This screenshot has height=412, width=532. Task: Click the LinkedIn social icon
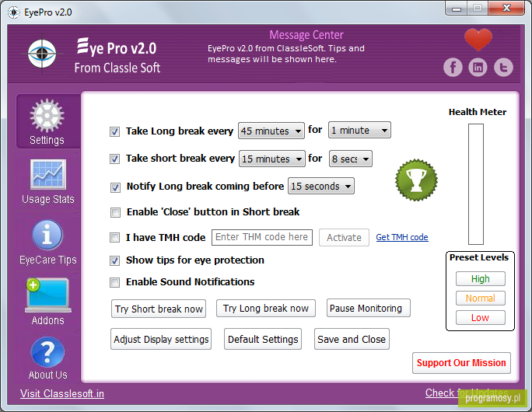click(x=478, y=67)
